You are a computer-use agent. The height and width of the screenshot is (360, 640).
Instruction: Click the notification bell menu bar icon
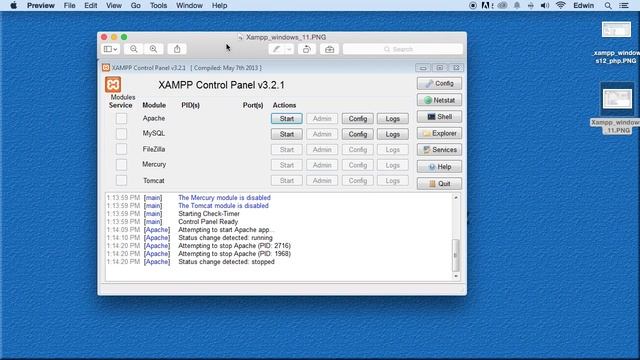[517, 5]
